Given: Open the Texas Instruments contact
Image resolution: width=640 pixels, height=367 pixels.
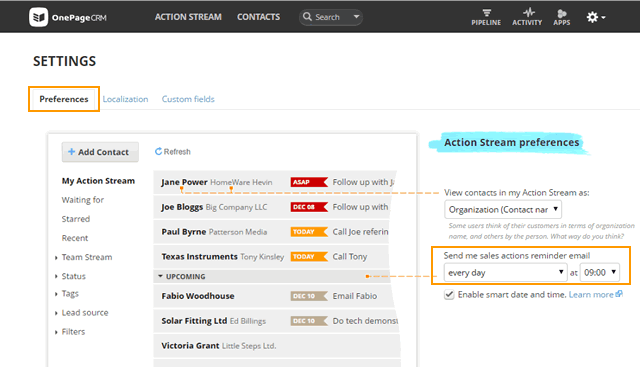Looking at the screenshot, I should pos(200,257).
